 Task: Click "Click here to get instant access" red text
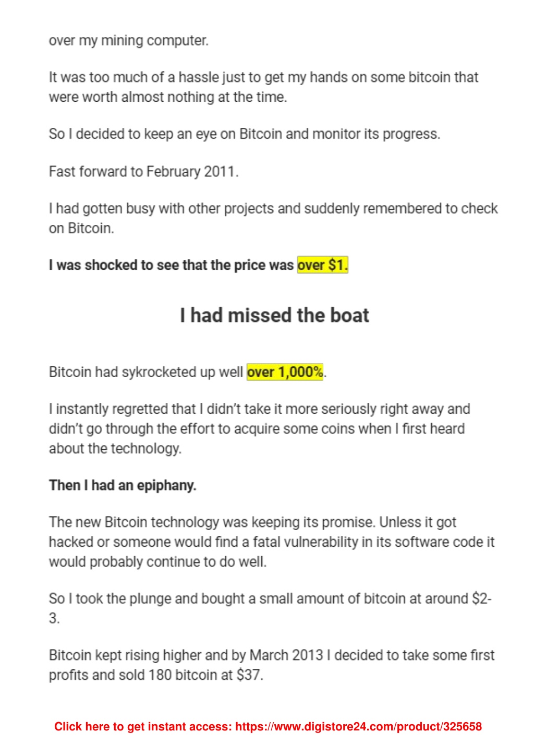point(143,726)
